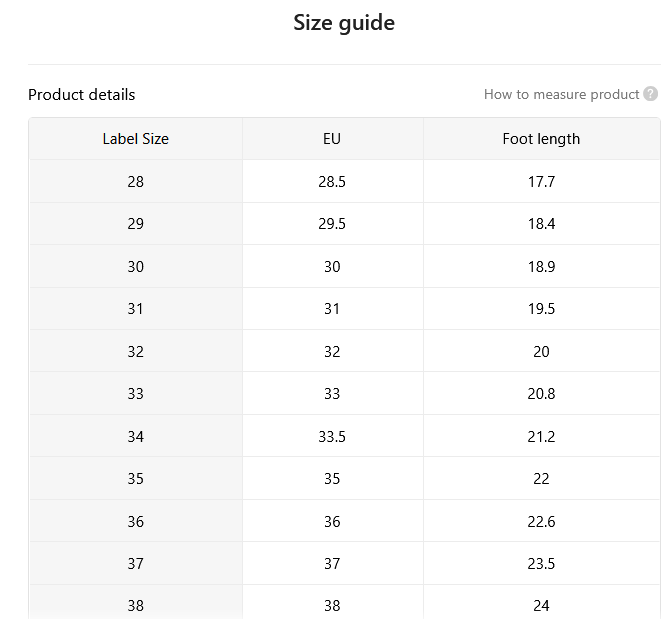This screenshot has height=619, width=667.
Task: Click foot length value 22.6
Action: (x=542, y=521)
